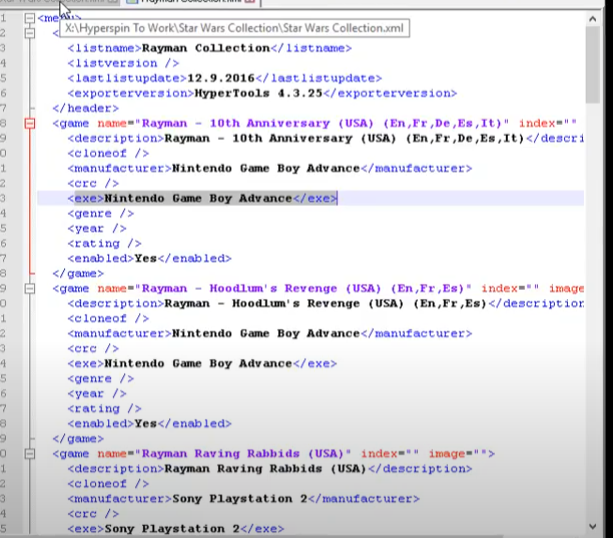Viewport: 613px width, 538px height.
Task: Click the game name Rayman Raving Rabbids line
Action: pyautogui.click(x=274, y=454)
